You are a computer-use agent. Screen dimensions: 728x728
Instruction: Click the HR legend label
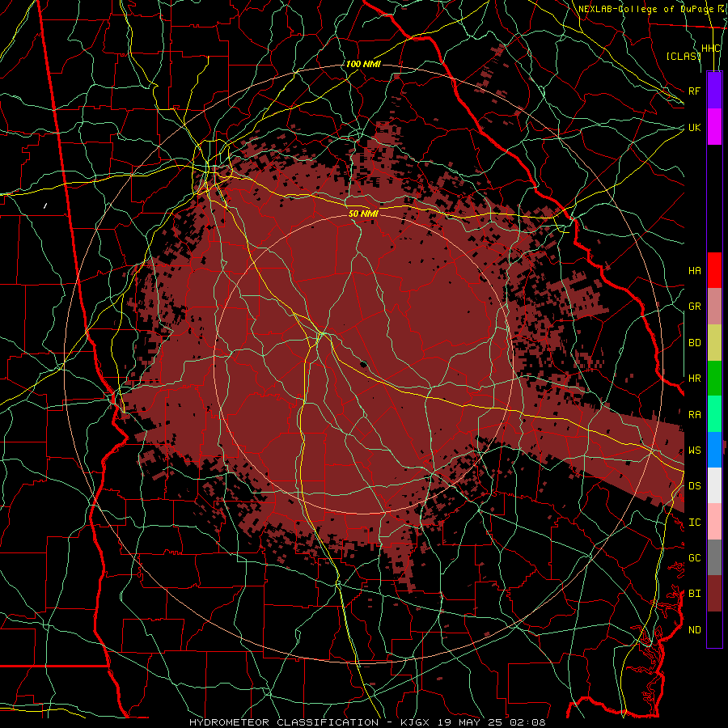pos(694,379)
